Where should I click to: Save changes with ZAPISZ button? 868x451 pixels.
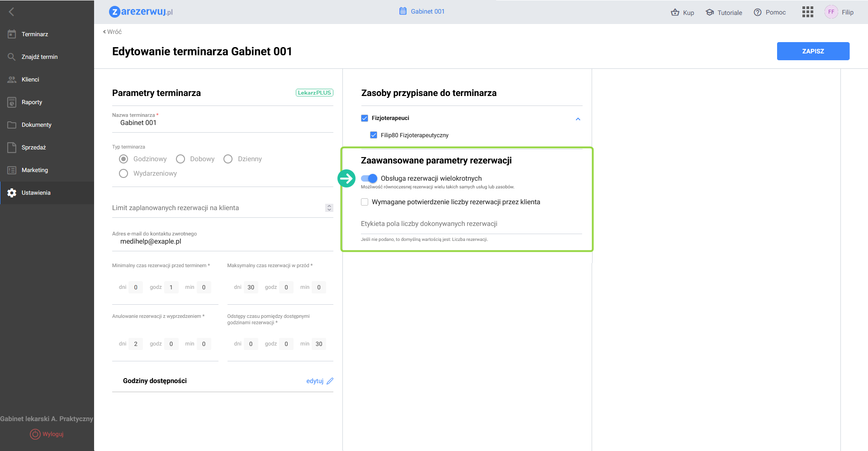click(x=813, y=51)
